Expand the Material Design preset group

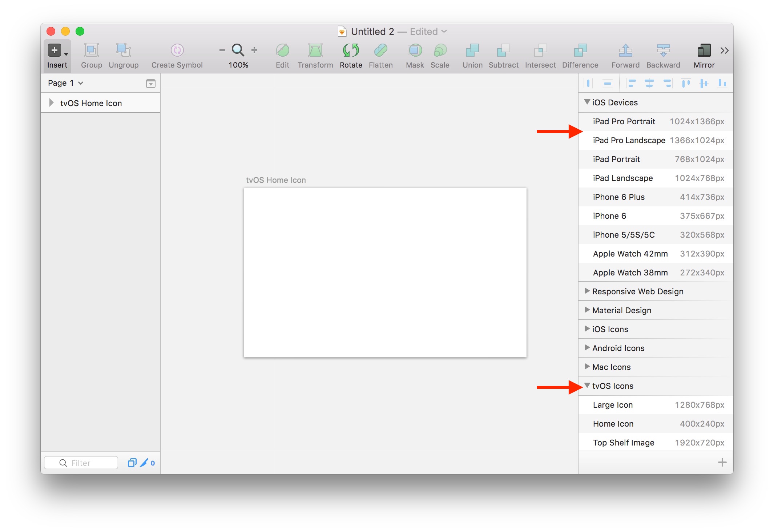587,310
